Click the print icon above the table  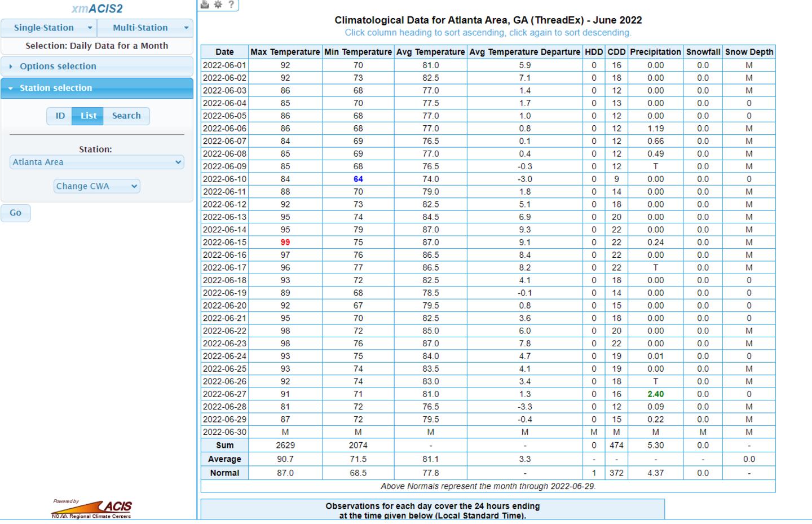pyautogui.click(x=205, y=5)
